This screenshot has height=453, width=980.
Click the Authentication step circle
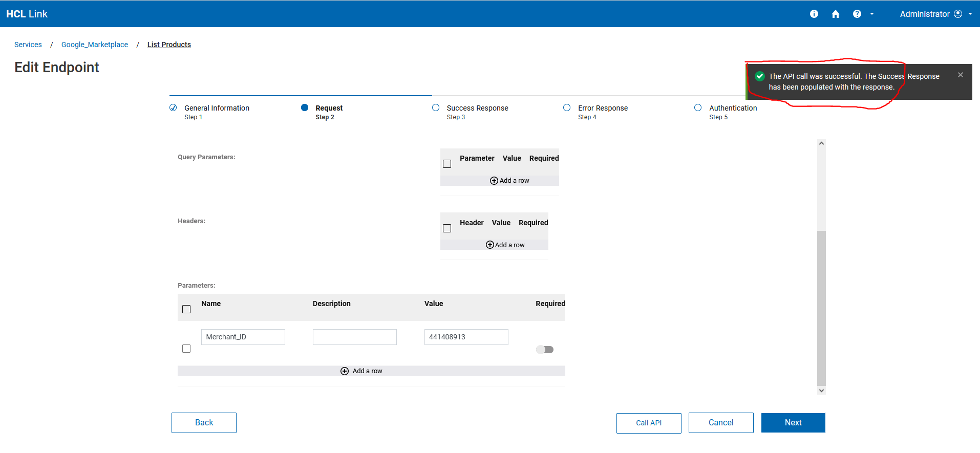(698, 107)
